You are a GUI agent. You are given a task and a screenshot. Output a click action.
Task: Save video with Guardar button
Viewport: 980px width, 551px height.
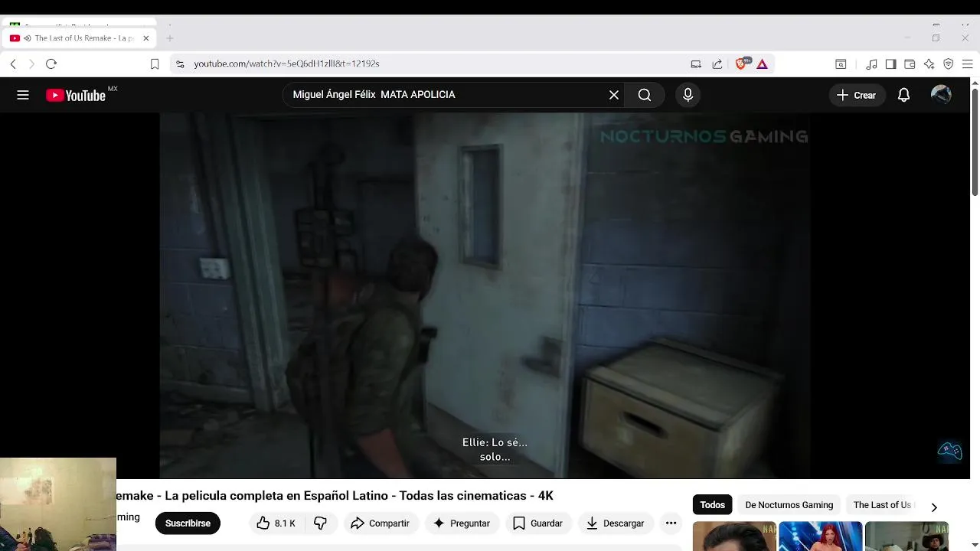point(537,523)
